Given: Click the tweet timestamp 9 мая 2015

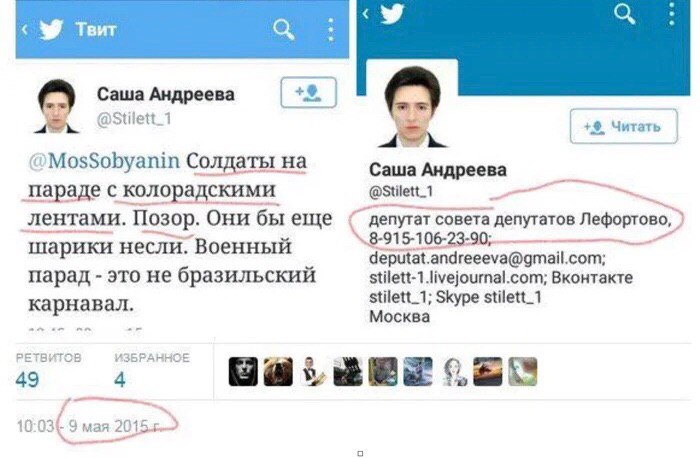Looking at the screenshot, I should (116, 426).
